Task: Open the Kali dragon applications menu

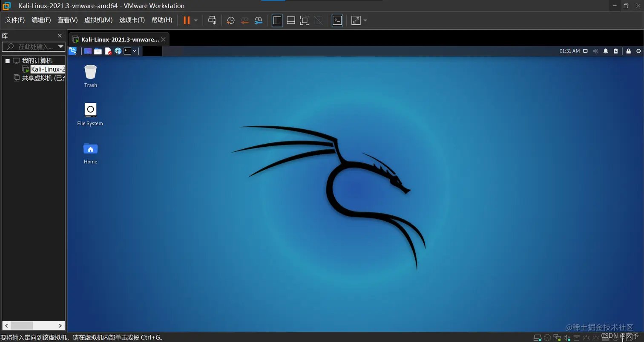Action: (x=73, y=51)
